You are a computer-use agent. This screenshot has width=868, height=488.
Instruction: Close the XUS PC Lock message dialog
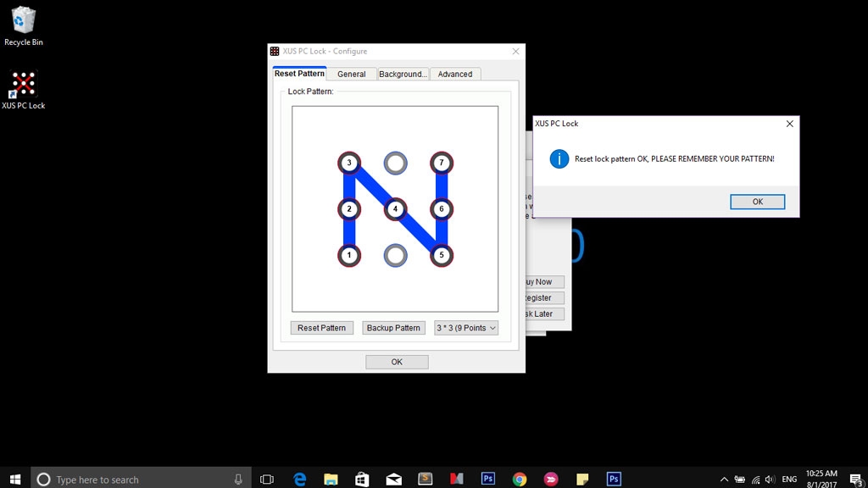790,124
